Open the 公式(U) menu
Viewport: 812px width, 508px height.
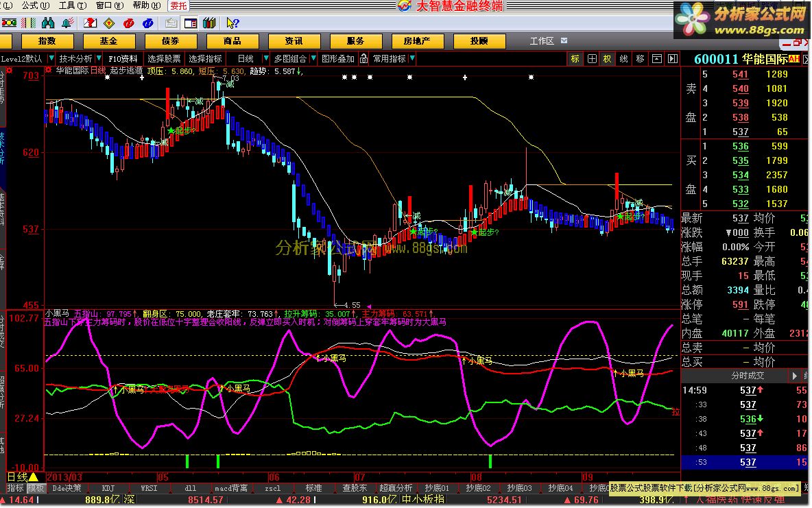point(36,5)
